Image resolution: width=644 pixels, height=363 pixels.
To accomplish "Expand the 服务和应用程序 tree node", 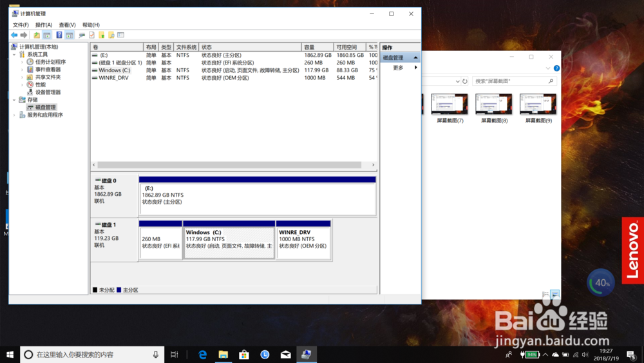I will (x=14, y=115).
